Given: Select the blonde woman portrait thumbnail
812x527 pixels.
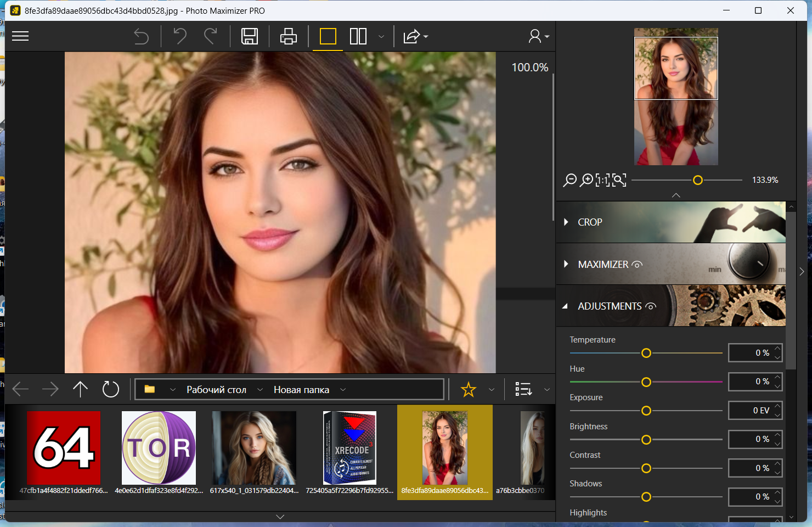Looking at the screenshot, I should point(254,448).
